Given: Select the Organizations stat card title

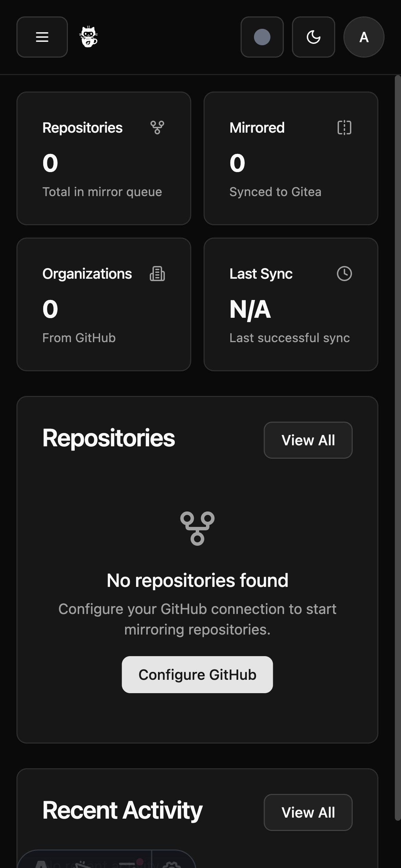Looking at the screenshot, I should click(87, 274).
